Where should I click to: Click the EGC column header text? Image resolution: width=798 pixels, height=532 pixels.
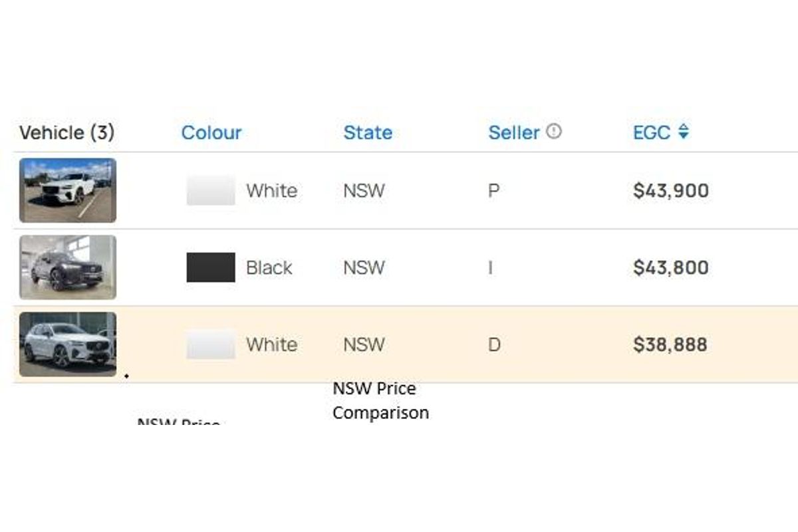pos(652,132)
